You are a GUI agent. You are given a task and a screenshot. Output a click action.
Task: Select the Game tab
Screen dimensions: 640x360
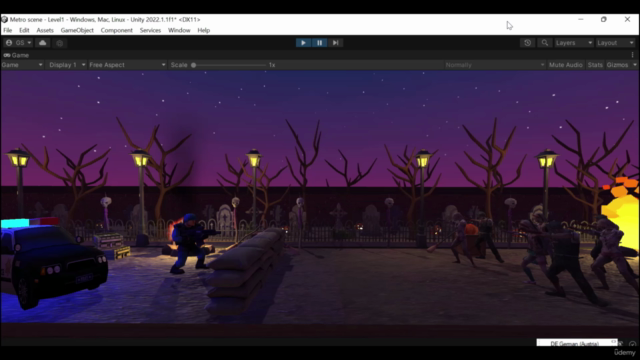[x=16, y=55]
